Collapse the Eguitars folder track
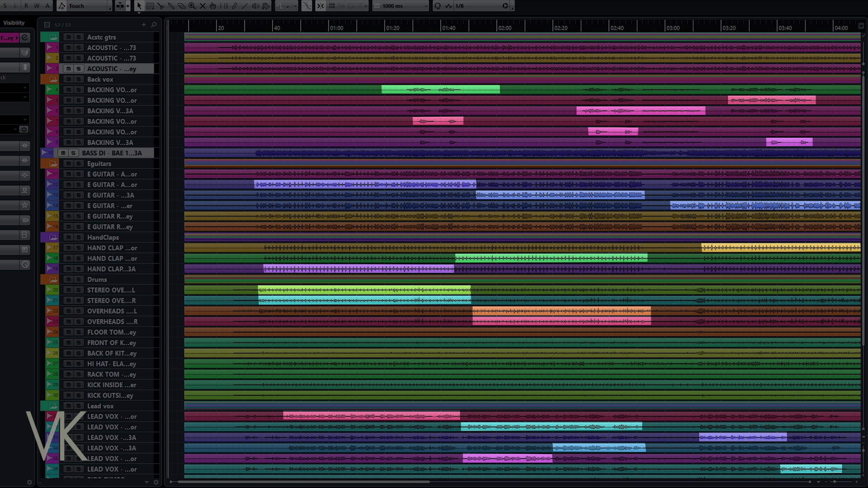Screen dimensions: 868x488 coord(53,164)
